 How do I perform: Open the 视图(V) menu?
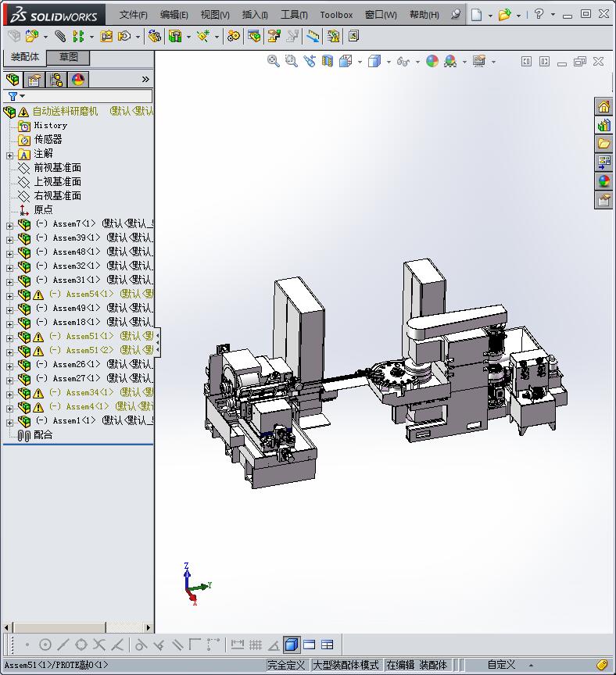(x=215, y=15)
